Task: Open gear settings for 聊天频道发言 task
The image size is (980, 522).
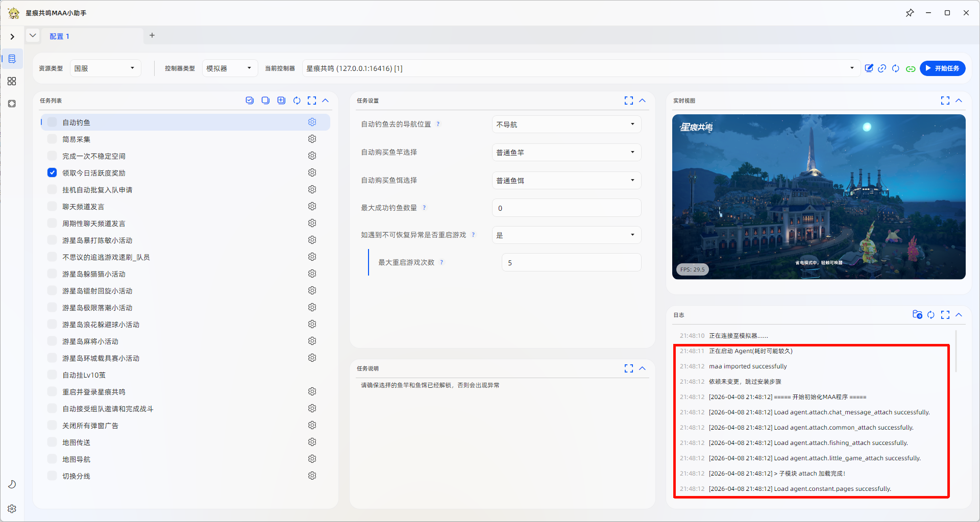Action: (312, 206)
